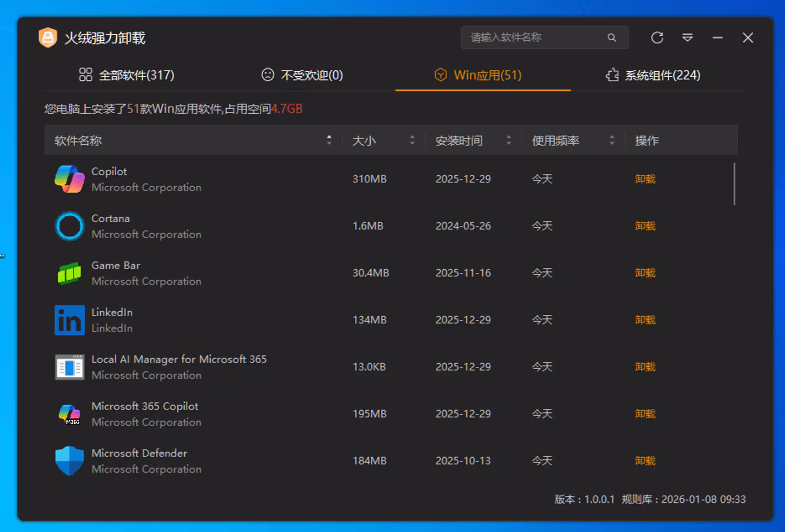Click the Local AI Manager app icon
The image size is (785, 532).
69,367
